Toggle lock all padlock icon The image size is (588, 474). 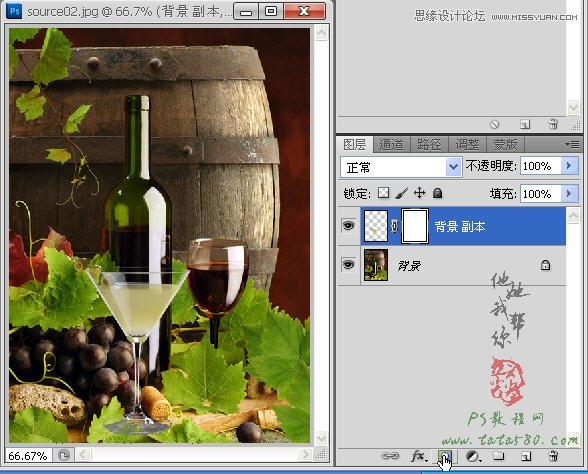[x=437, y=193]
